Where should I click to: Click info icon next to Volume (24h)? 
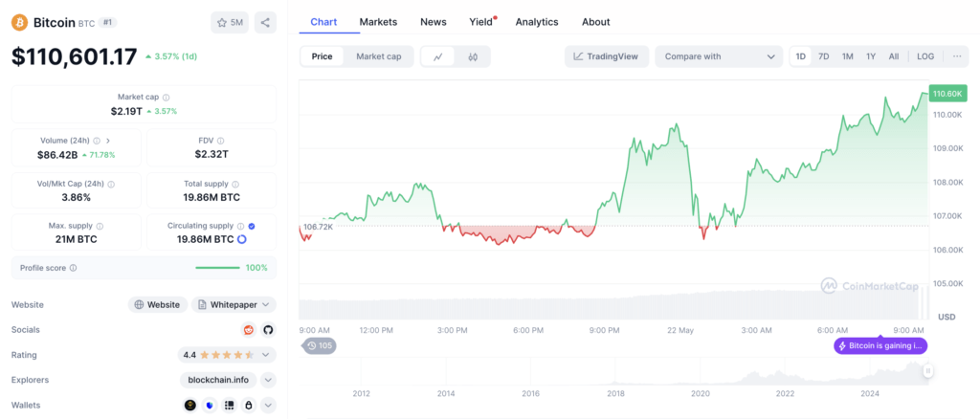pos(97,142)
